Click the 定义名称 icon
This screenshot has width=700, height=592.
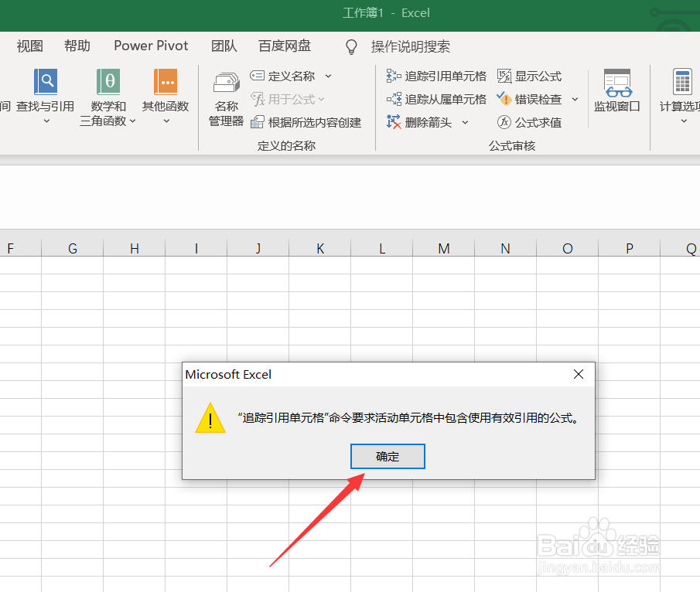[257, 76]
